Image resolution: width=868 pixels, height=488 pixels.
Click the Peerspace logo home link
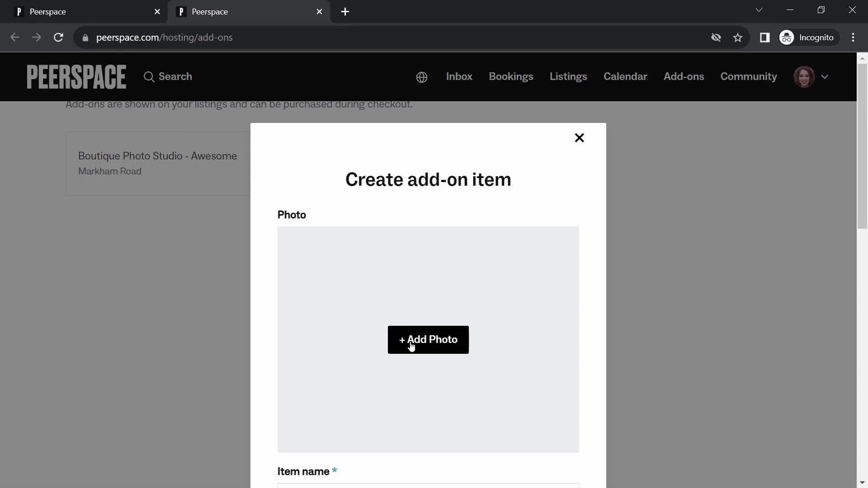[x=76, y=76]
